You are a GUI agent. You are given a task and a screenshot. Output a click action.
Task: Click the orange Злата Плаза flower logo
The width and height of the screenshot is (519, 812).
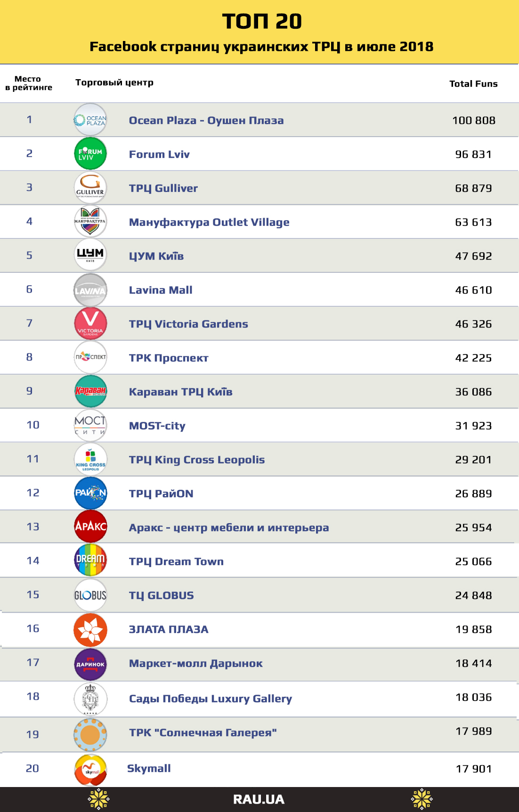90,630
